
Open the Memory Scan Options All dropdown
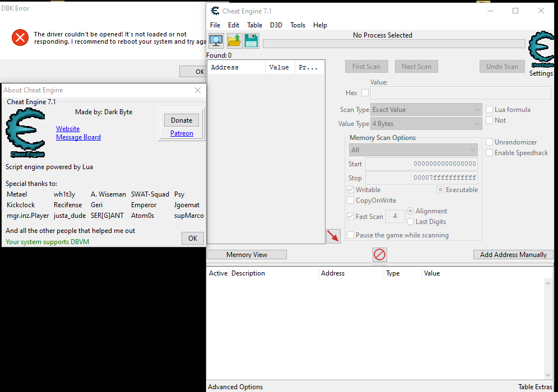(413, 150)
